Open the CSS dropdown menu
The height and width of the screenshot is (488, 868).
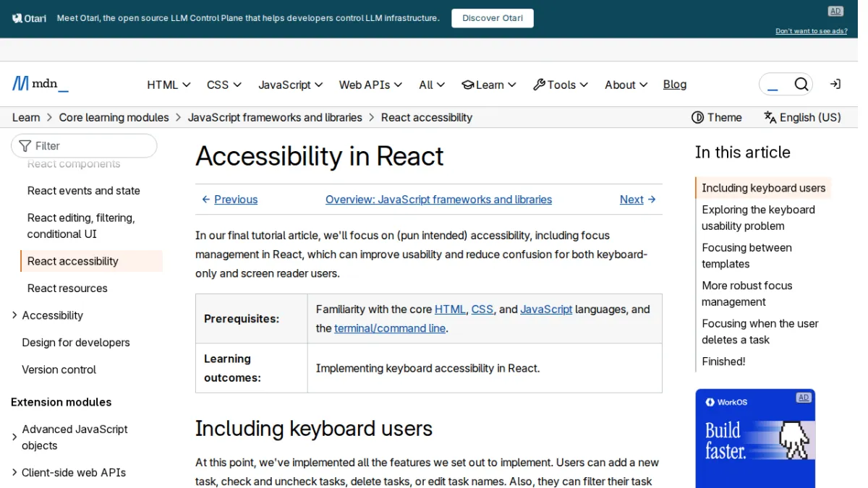pyautogui.click(x=224, y=85)
